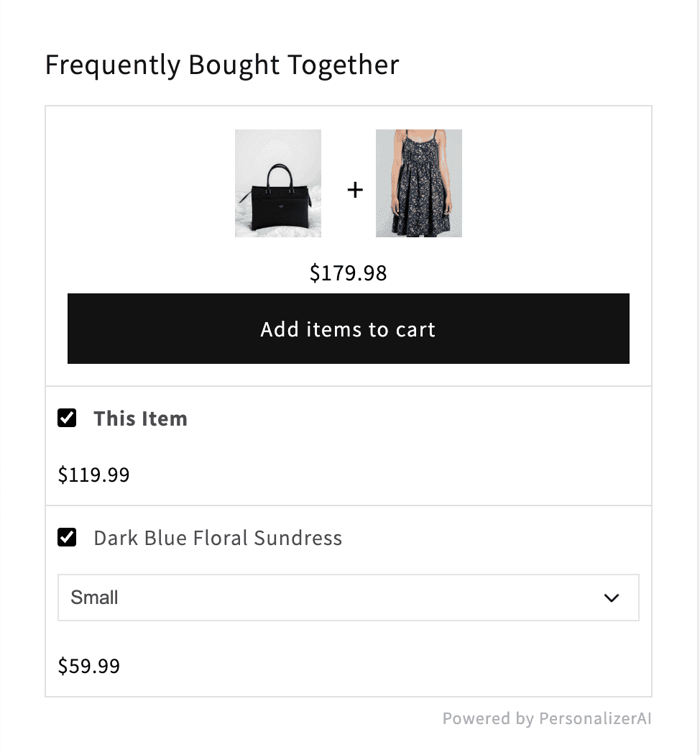Viewport: 700px width, 755px height.
Task: Toggle the first product selection on
Action: coord(67,418)
